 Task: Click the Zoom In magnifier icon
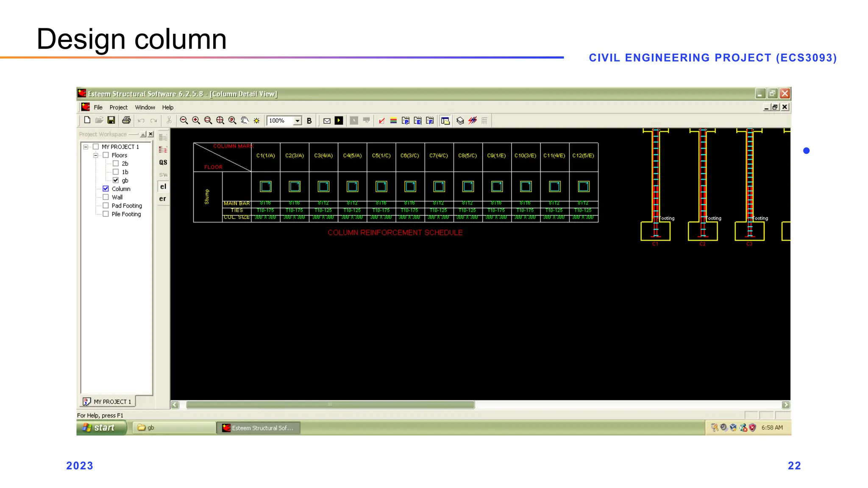196,120
